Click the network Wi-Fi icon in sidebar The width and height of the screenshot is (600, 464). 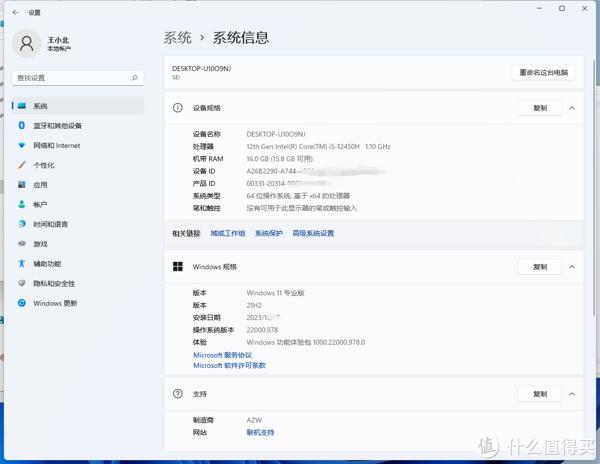pos(22,145)
